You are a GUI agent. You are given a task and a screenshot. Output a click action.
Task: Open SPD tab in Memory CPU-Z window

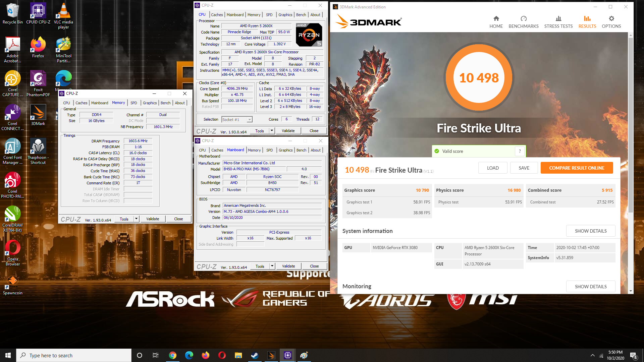pyautogui.click(x=134, y=103)
